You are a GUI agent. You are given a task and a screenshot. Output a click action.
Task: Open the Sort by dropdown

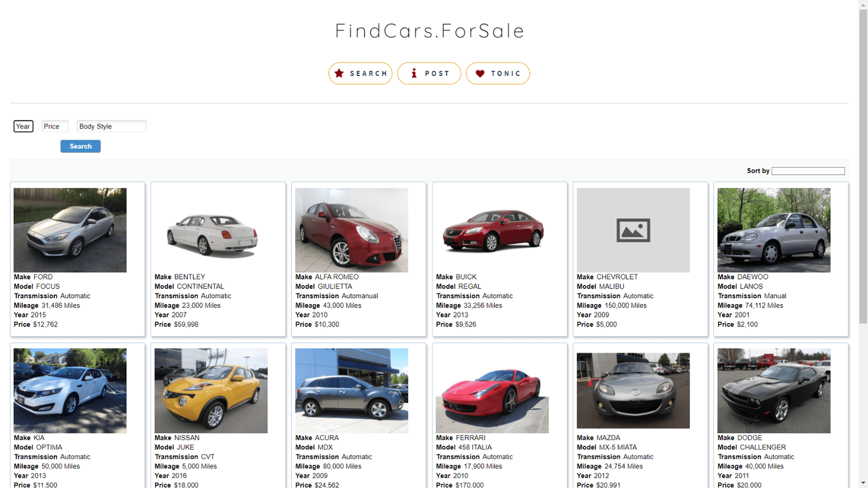(x=808, y=171)
